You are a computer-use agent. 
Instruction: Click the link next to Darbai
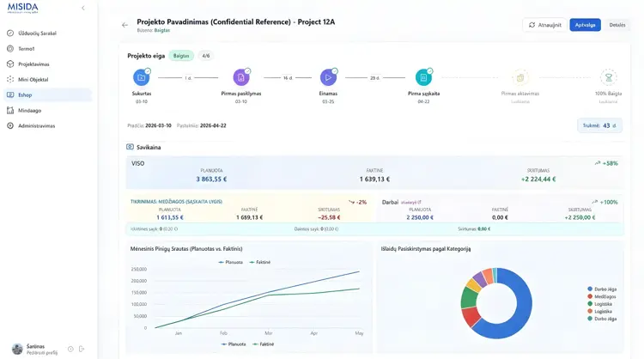click(x=410, y=203)
